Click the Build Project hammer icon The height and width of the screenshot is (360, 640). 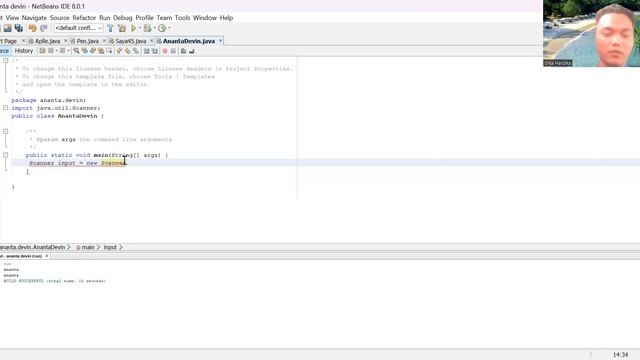(x=110, y=28)
